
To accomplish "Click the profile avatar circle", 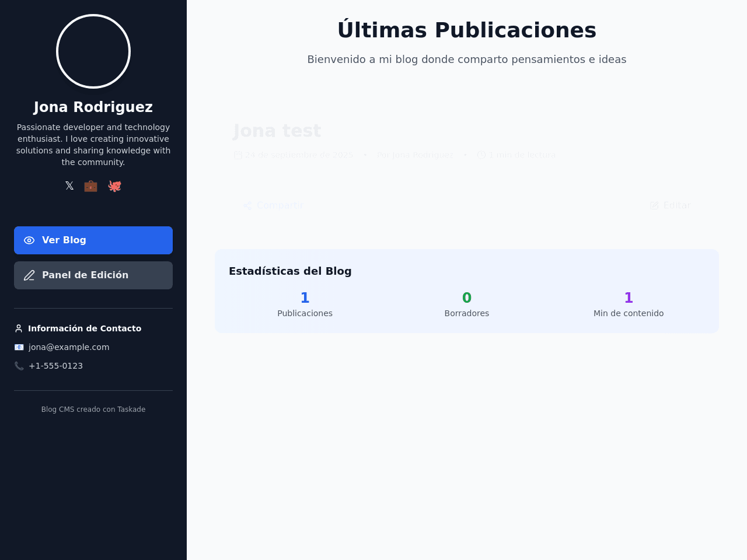I will click(x=93, y=51).
